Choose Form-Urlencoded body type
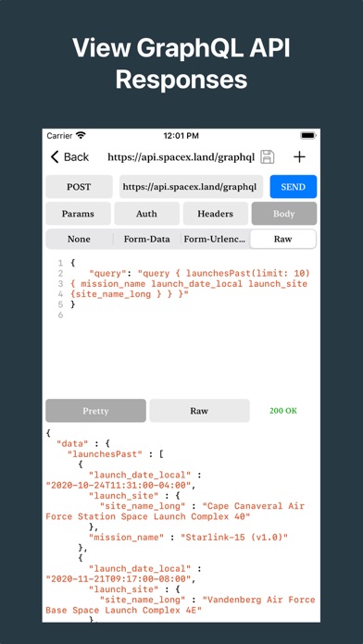Image resolution: width=363 pixels, height=644 pixels. (x=215, y=239)
